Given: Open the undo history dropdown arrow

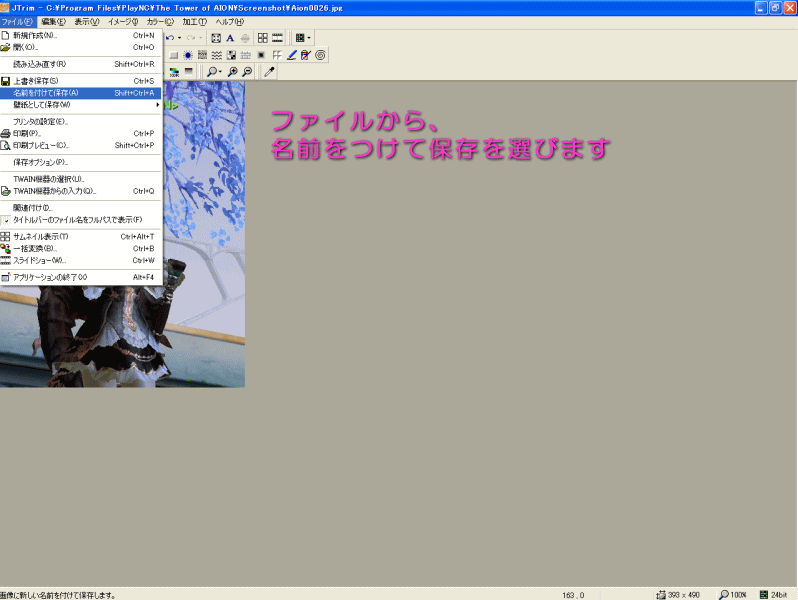Looking at the screenshot, I should pyautogui.click(x=180, y=38).
